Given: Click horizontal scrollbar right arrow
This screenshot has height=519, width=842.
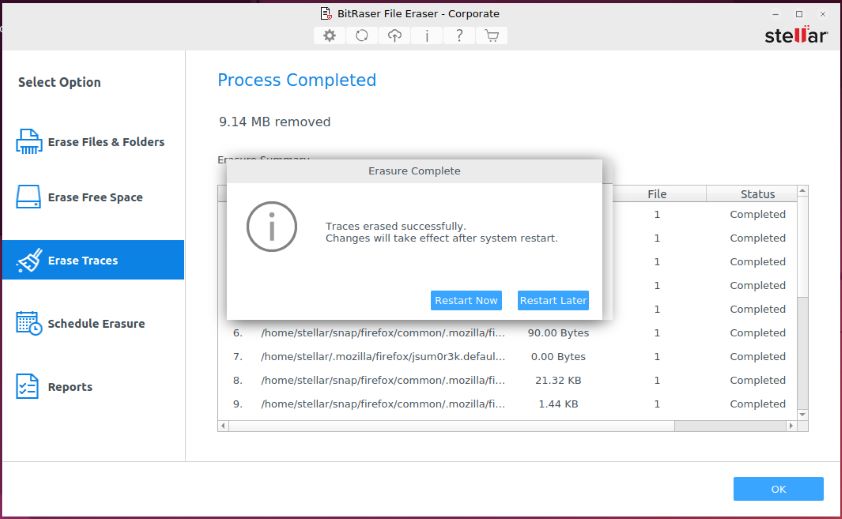Looking at the screenshot, I should click(791, 426).
